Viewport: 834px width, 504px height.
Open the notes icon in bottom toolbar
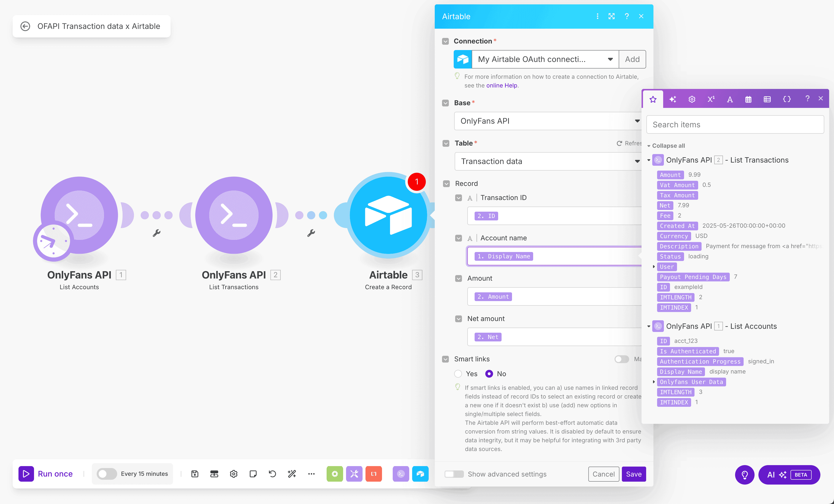coord(253,474)
